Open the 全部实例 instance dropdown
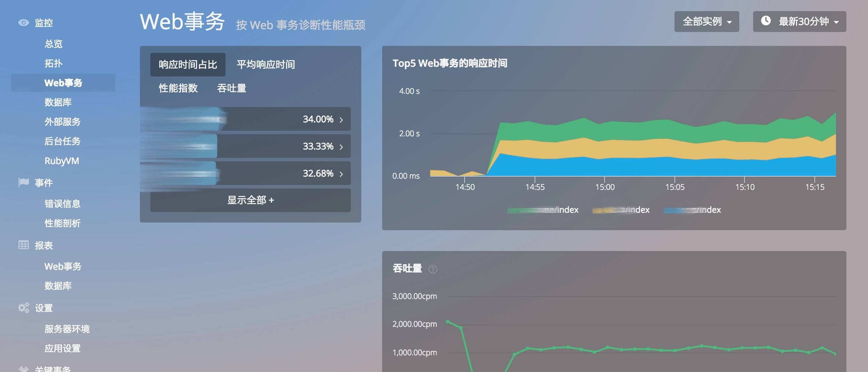Viewport: 868px width, 372px height. (x=707, y=22)
